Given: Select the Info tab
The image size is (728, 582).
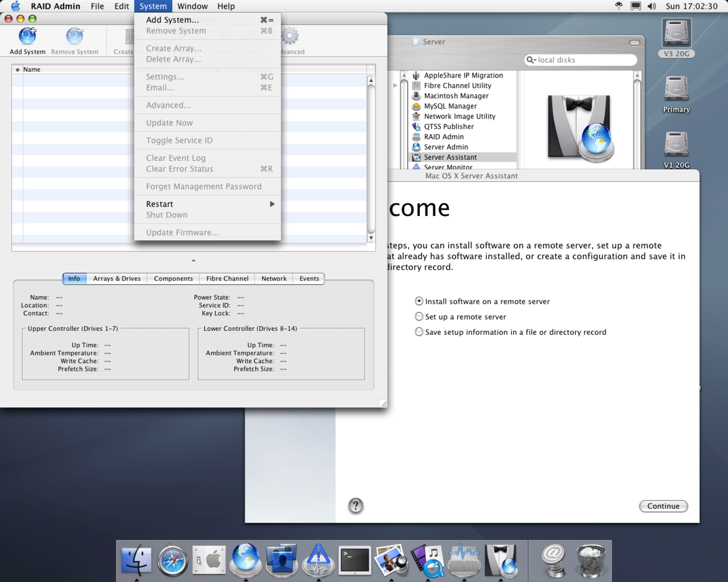Looking at the screenshot, I should 74,278.
